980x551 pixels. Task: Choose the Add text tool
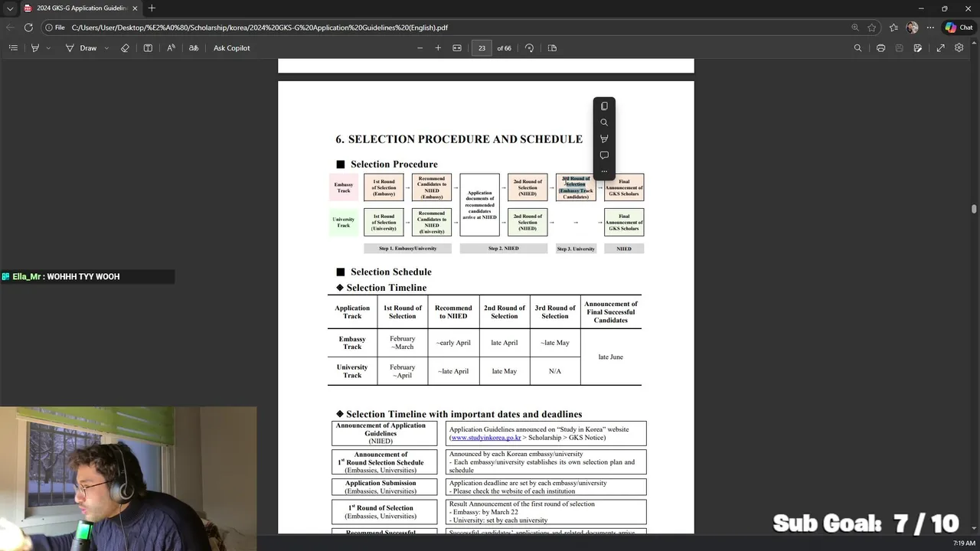(x=148, y=47)
